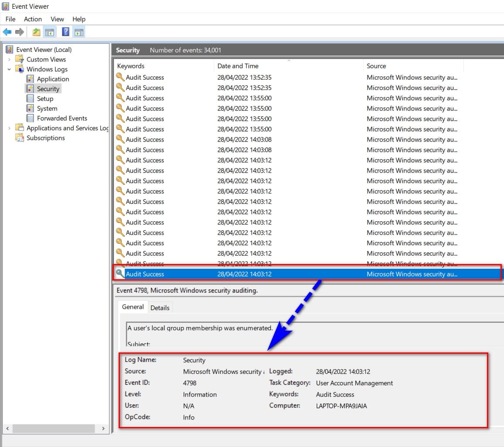Click the tree pane scroll-left arrow
Screen dimensions: 504x447
coord(7,428)
